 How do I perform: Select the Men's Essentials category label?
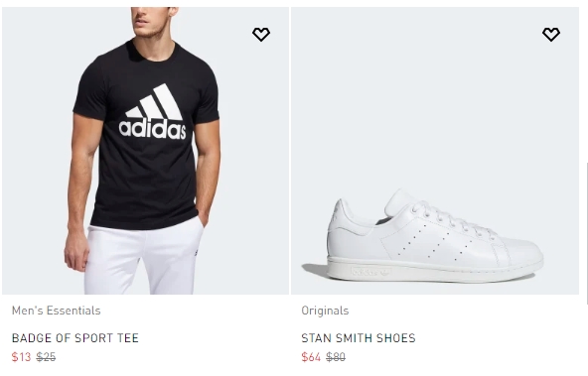pos(57,311)
